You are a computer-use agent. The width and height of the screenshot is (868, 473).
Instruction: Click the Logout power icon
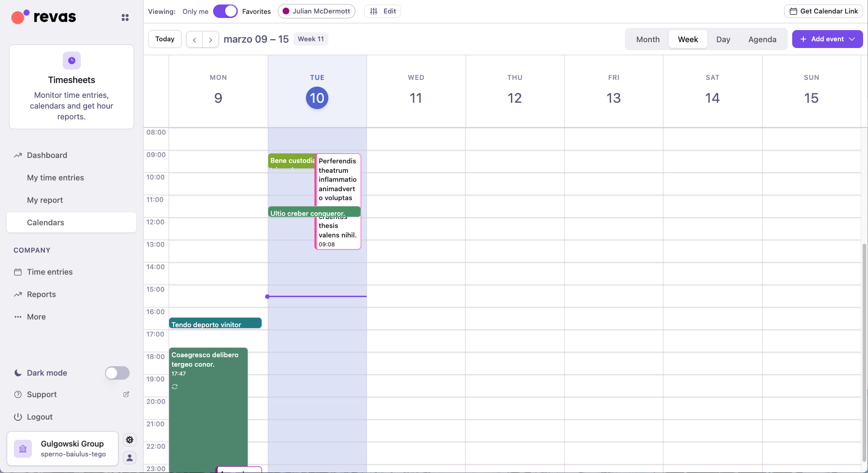pyautogui.click(x=18, y=416)
